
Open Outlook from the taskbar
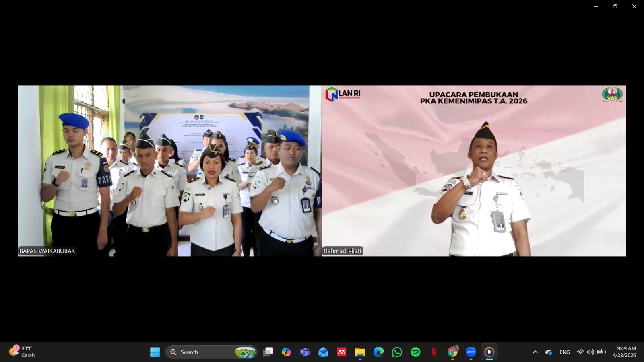click(323, 352)
